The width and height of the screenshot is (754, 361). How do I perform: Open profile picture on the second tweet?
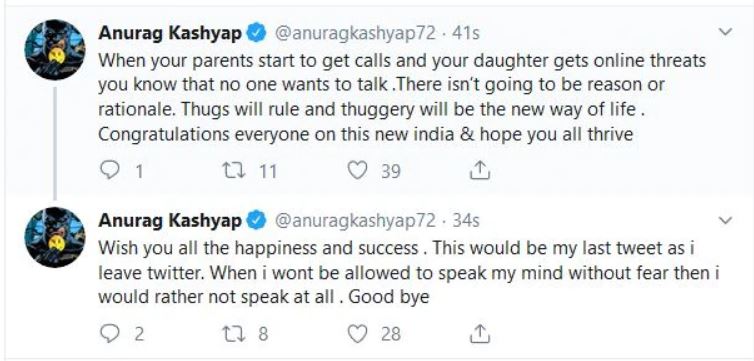(x=55, y=237)
